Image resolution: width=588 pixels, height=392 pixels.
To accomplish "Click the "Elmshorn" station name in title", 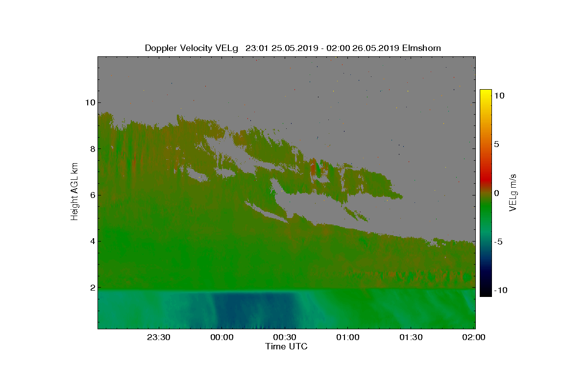I will (x=421, y=48).
